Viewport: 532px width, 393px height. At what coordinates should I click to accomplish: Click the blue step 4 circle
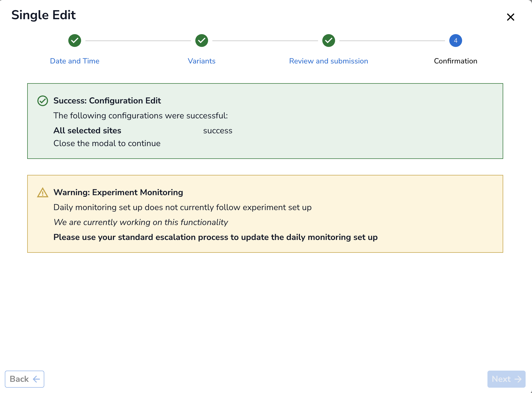pyautogui.click(x=456, y=41)
